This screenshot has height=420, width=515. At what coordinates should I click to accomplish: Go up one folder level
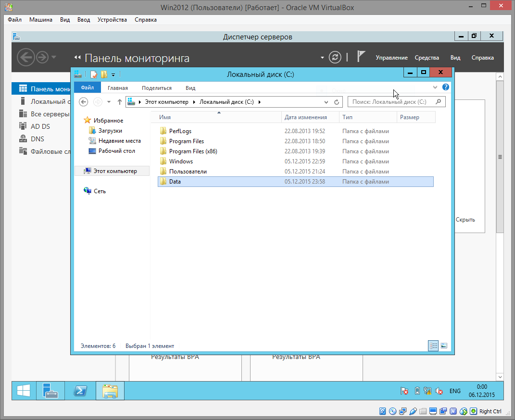(120, 102)
